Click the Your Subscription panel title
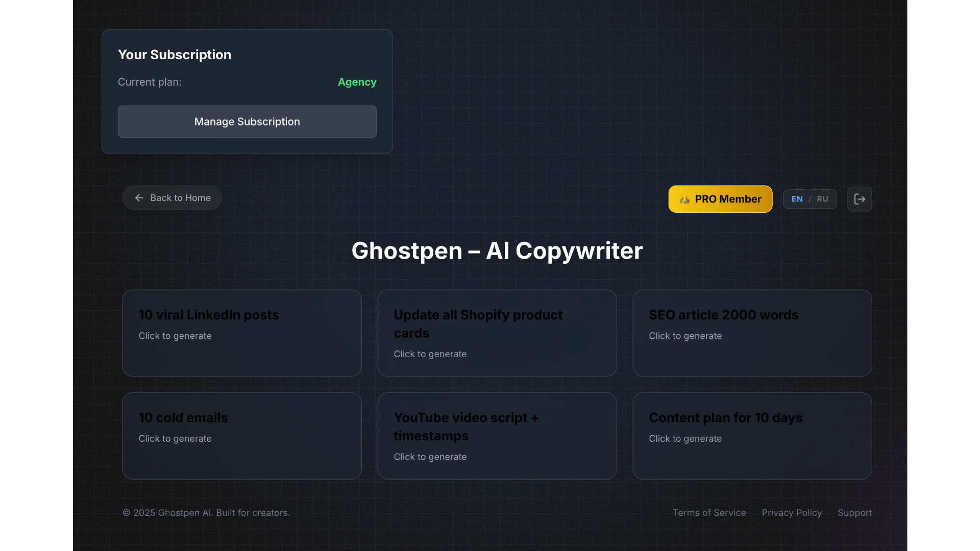Image resolution: width=980 pixels, height=551 pixels. (x=175, y=55)
